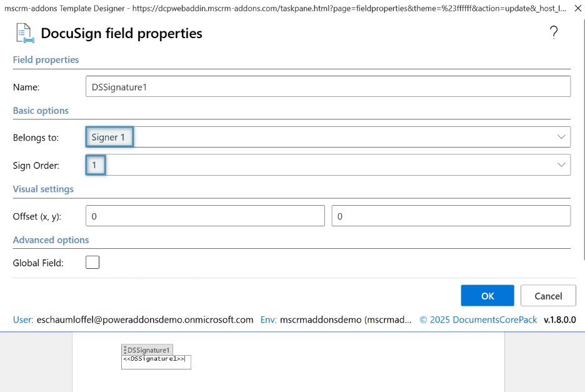Enable the Global Field checkbox
Screen dimensions: 585x392
(92, 263)
